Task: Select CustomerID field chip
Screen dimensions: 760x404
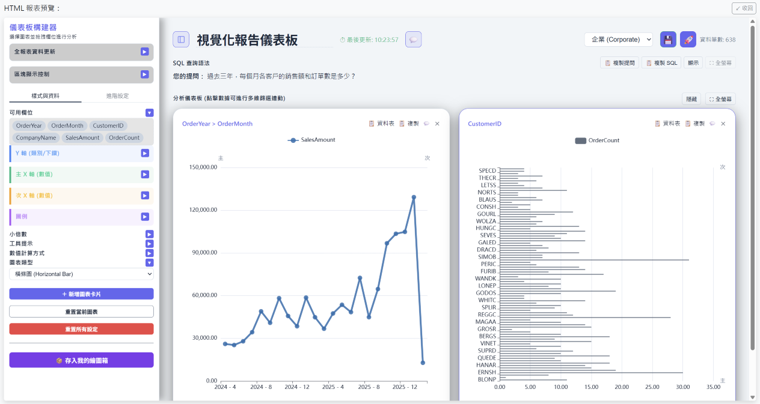Action: click(108, 125)
